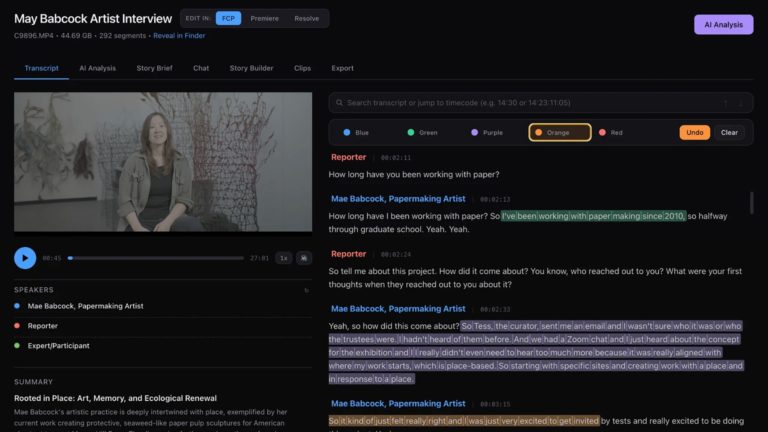Jump to next search result arrow
The image size is (768, 432).
(741, 103)
